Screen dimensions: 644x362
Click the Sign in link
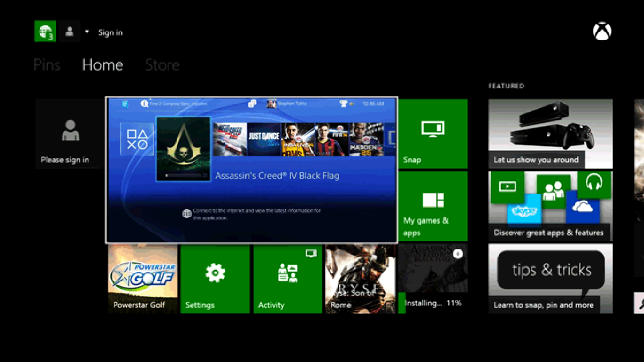point(110,33)
